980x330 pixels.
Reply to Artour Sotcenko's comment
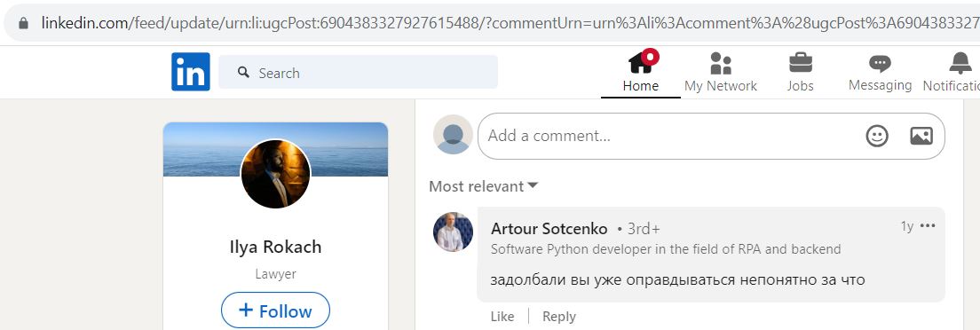558,316
